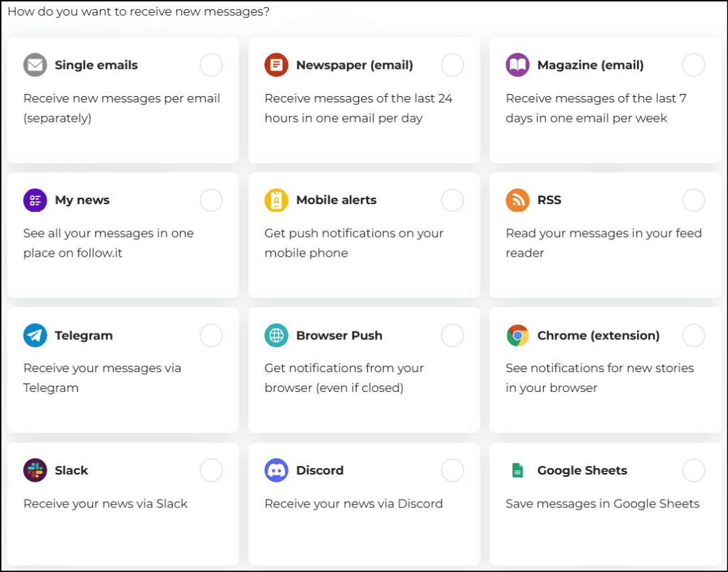Enable the Magazine (email) radio button
728x572 pixels.
[x=694, y=65]
